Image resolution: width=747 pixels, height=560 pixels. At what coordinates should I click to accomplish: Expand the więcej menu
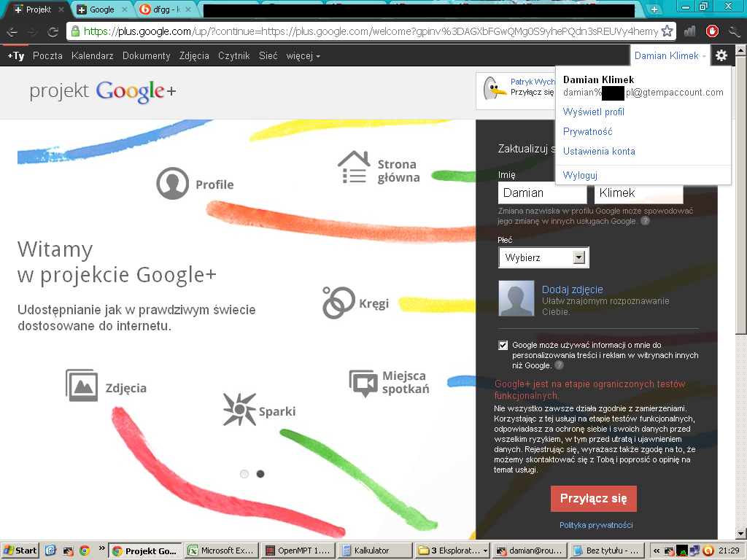(x=303, y=55)
